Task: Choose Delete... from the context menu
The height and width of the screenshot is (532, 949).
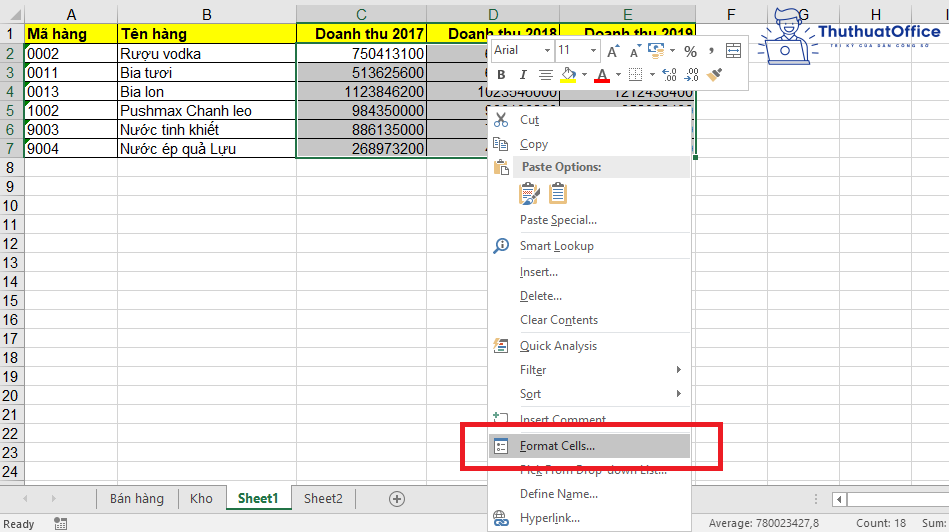Action: coord(589,296)
